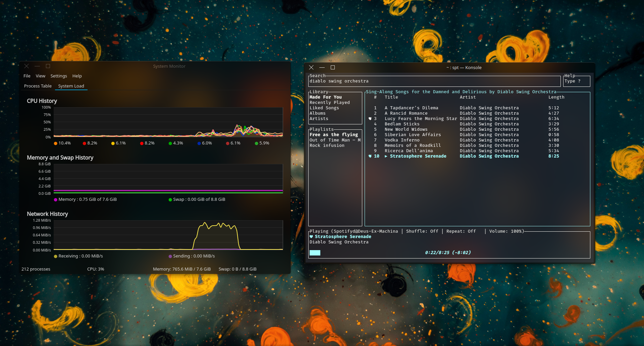
Task: Click the blue 6.0% CPU legend dot
Action: (x=199, y=143)
